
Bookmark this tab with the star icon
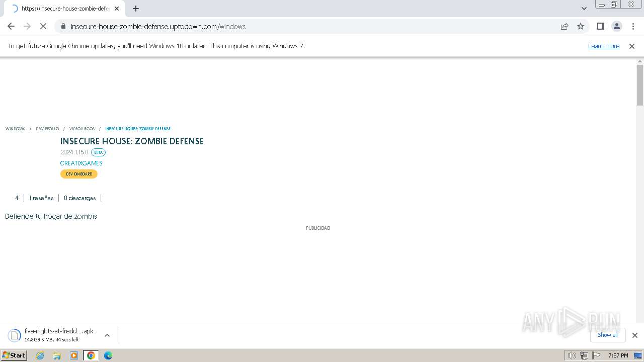581,27
